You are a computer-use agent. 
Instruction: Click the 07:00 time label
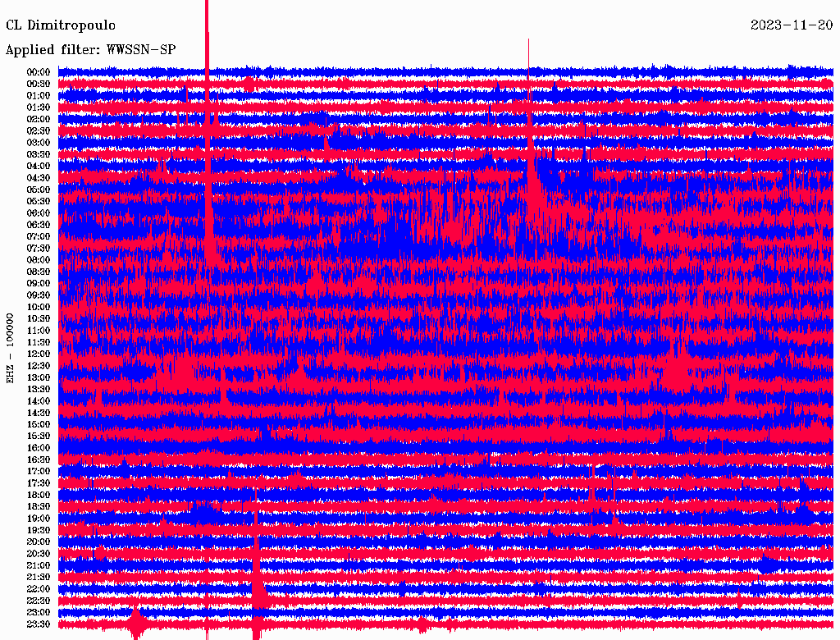[x=39, y=236]
